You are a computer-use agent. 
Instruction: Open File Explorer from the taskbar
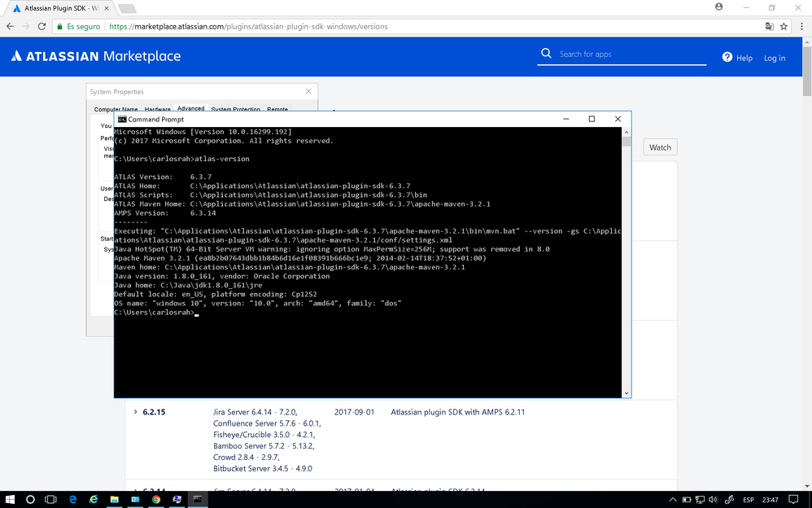point(115,500)
